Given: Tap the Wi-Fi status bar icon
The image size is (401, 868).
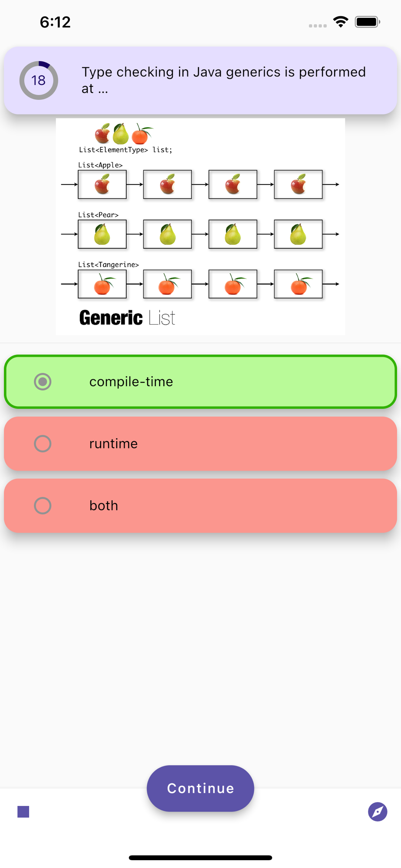Looking at the screenshot, I should [341, 22].
